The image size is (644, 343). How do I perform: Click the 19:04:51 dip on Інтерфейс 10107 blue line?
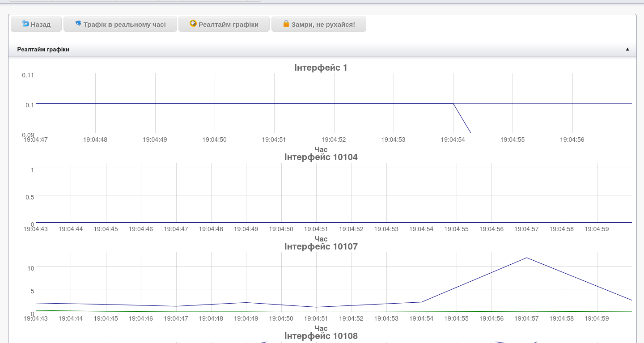317,307
